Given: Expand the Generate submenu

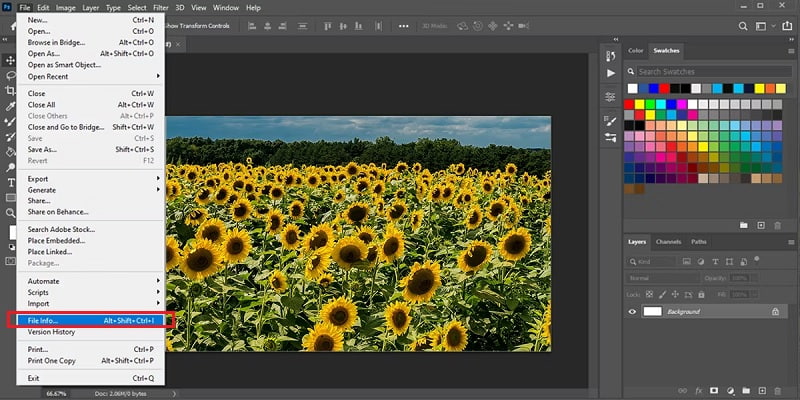Looking at the screenshot, I should click(90, 190).
